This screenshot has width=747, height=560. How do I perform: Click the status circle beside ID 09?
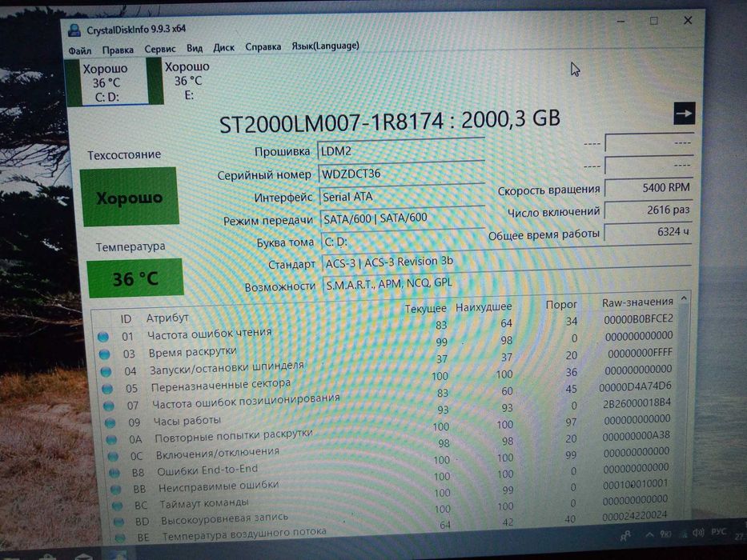[110, 423]
